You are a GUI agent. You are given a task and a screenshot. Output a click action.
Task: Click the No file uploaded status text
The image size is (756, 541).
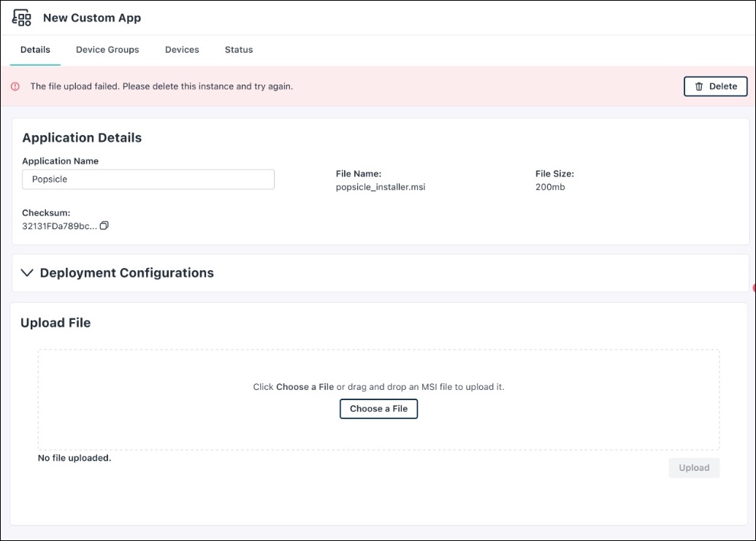click(x=75, y=458)
